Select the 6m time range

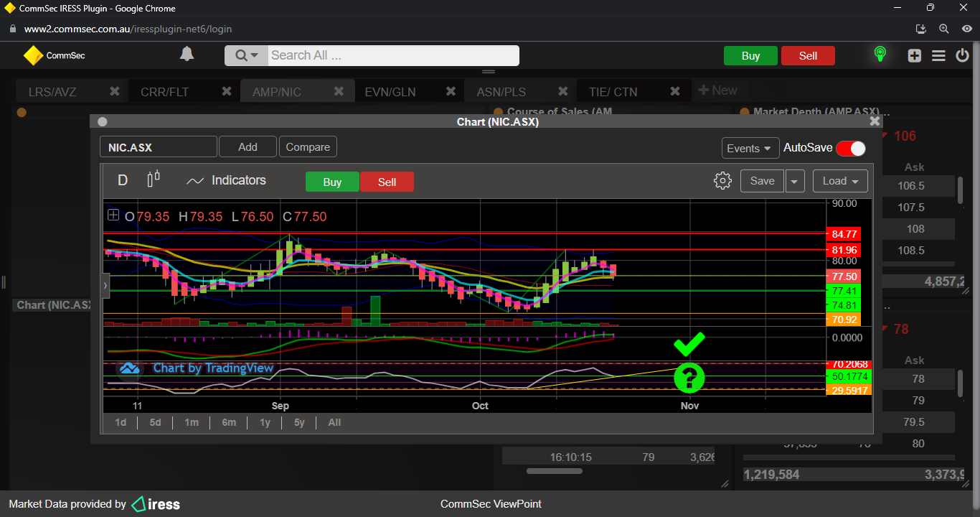pos(229,422)
